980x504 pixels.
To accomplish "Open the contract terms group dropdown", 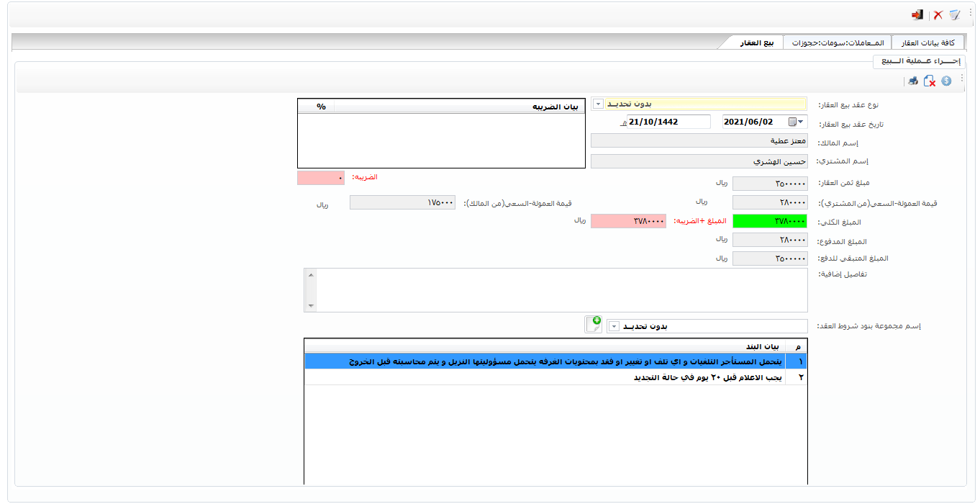I will (x=614, y=326).
